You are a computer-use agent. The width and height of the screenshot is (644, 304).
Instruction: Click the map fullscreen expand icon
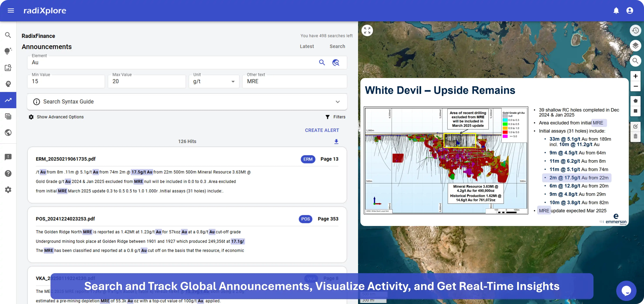click(367, 30)
